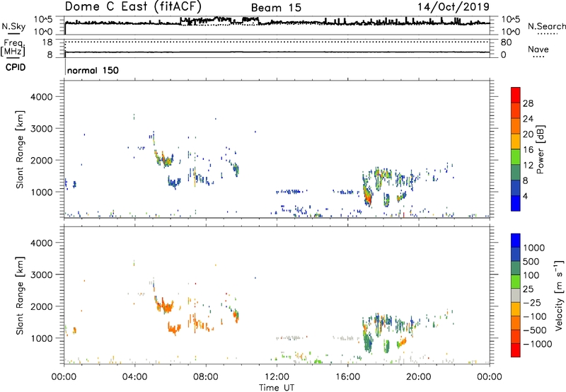566x392 pixels.
Task: Click velocity colorbar value '1000'
Action: coord(534,248)
